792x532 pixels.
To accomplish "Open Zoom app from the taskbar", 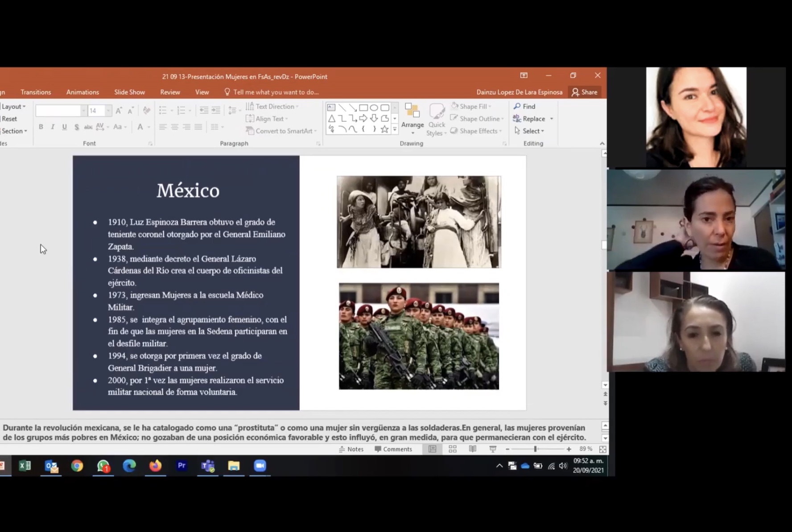I will pos(260,466).
